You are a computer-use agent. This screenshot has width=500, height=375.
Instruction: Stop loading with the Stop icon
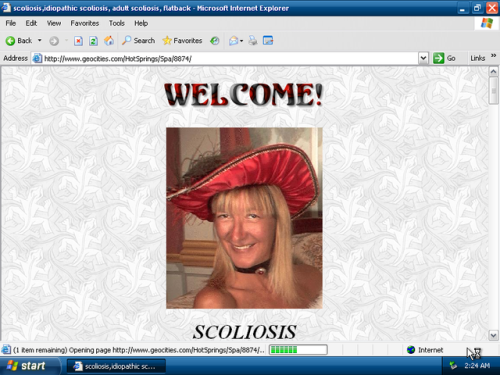[x=78, y=41]
